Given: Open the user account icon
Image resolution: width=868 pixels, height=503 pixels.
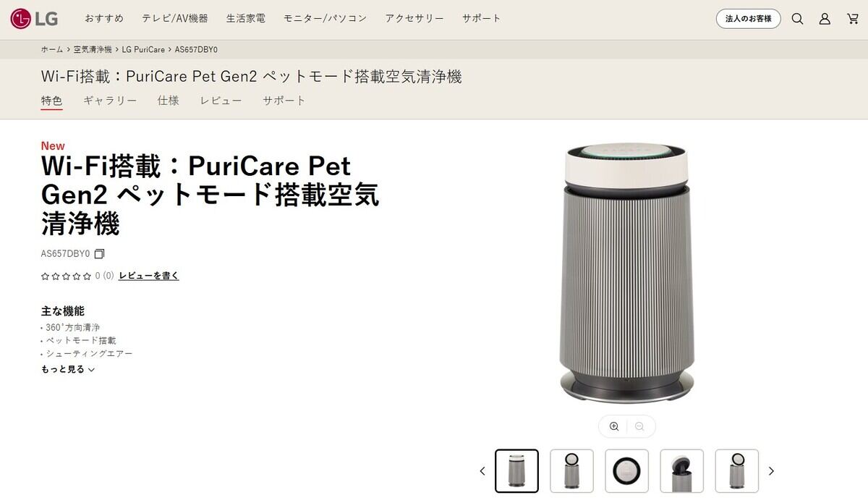Looking at the screenshot, I should pyautogui.click(x=825, y=19).
